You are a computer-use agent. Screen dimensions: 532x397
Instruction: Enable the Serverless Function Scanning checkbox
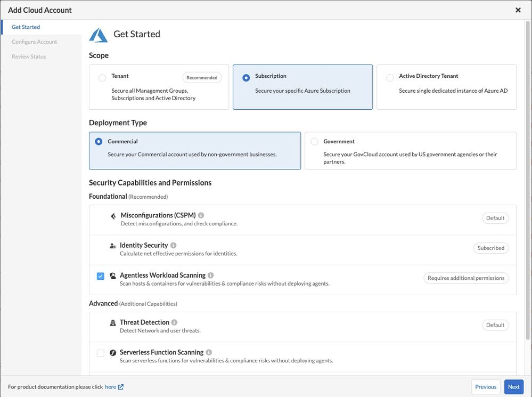[101, 353]
